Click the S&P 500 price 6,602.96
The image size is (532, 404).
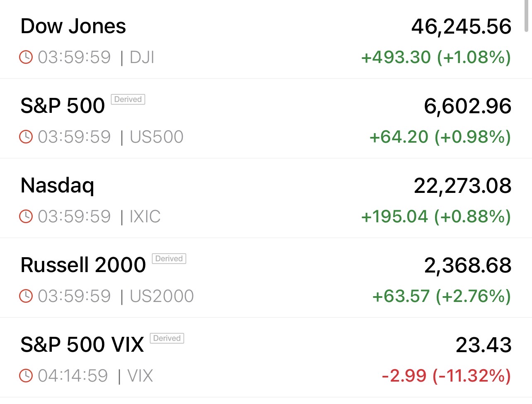(x=467, y=106)
